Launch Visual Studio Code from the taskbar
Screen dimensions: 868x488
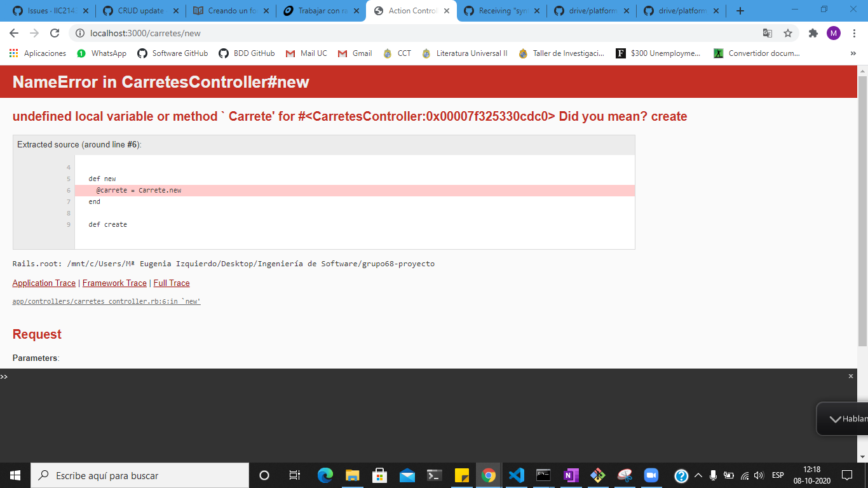point(516,475)
